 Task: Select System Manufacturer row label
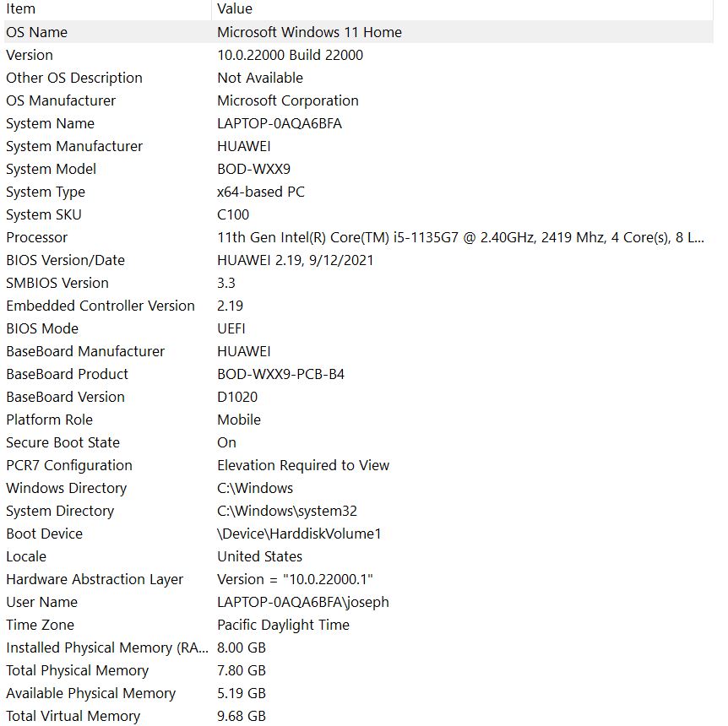[x=74, y=146]
